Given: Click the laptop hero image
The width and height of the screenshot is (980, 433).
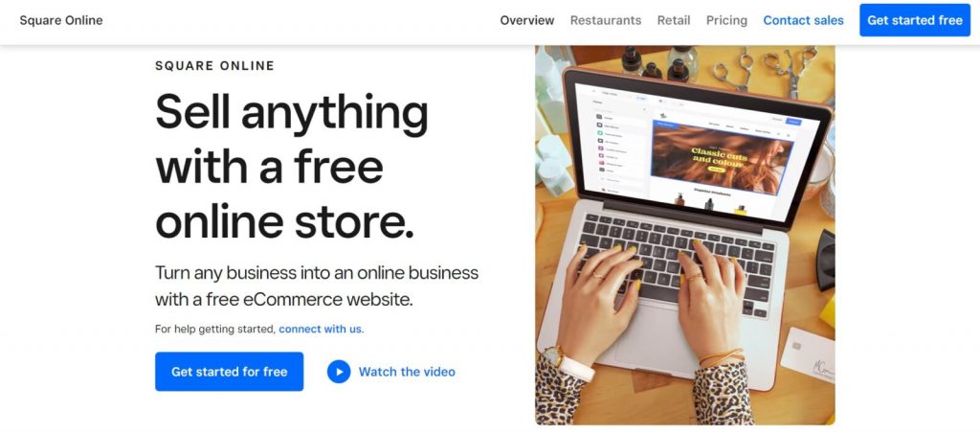Looking at the screenshot, I should (685, 235).
